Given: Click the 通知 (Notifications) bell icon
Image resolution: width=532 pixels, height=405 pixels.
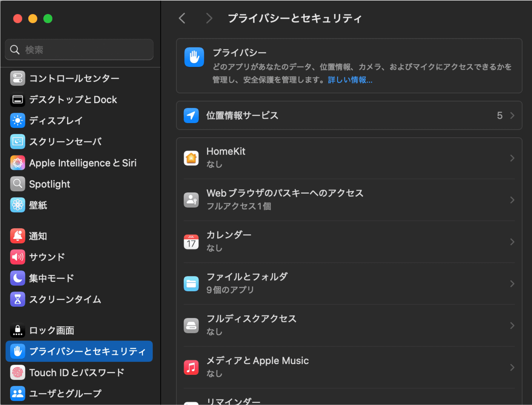Looking at the screenshot, I should pos(17,235).
